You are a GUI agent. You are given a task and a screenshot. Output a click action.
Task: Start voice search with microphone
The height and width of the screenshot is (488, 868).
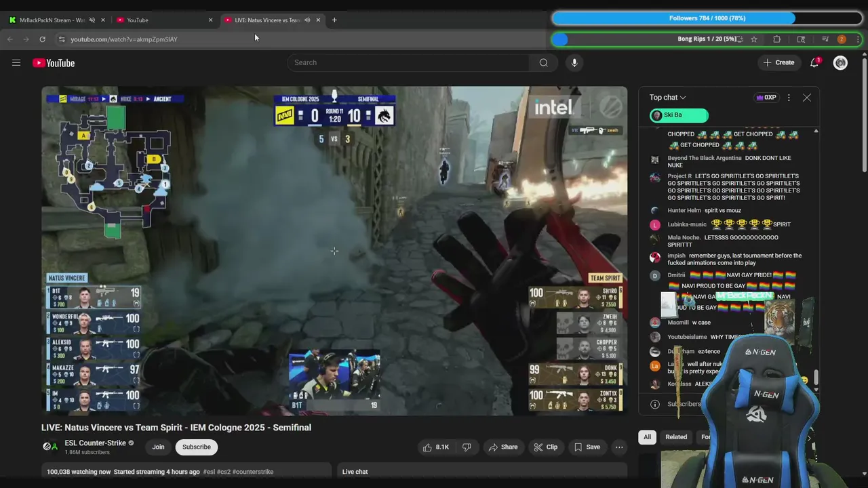click(x=574, y=63)
